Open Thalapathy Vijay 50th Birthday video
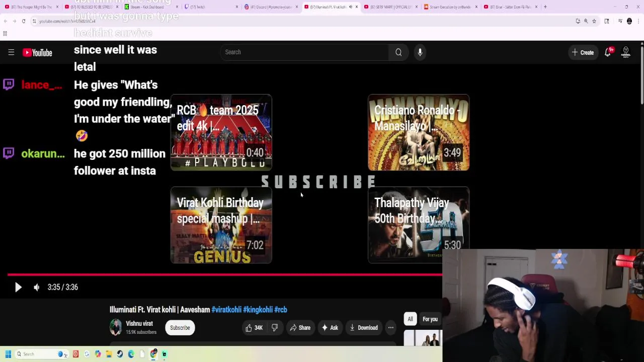 tap(419, 225)
